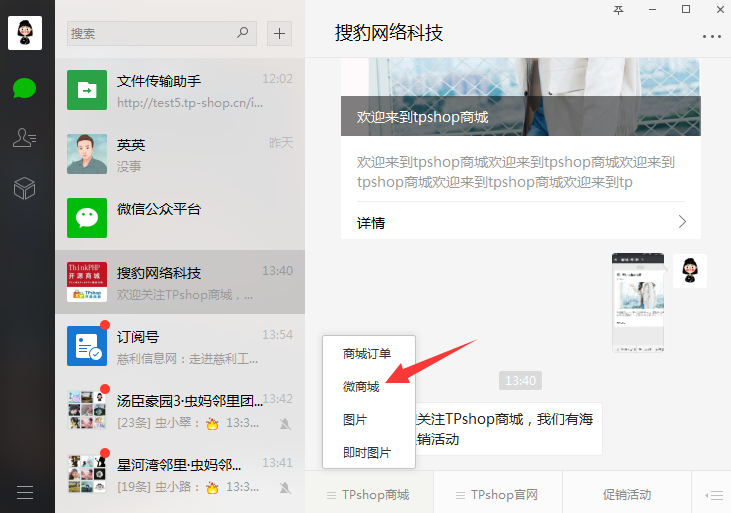The height and width of the screenshot is (513, 731).
Task: Select 微商城 from the popup menu
Action: [x=361, y=387]
